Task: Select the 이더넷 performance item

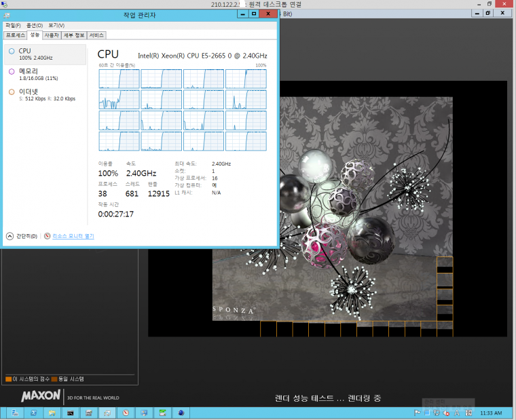Action: pos(45,95)
